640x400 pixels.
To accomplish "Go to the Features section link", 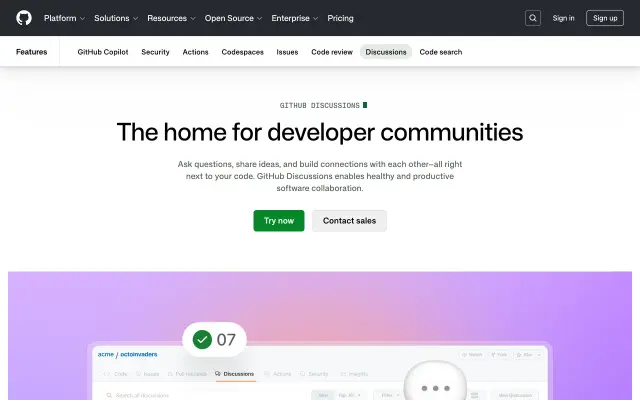I will tap(31, 52).
